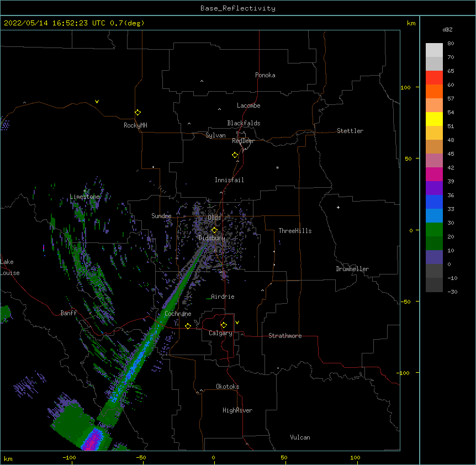Click the Okotoks label
476x465 pixels.
pos(228,387)
